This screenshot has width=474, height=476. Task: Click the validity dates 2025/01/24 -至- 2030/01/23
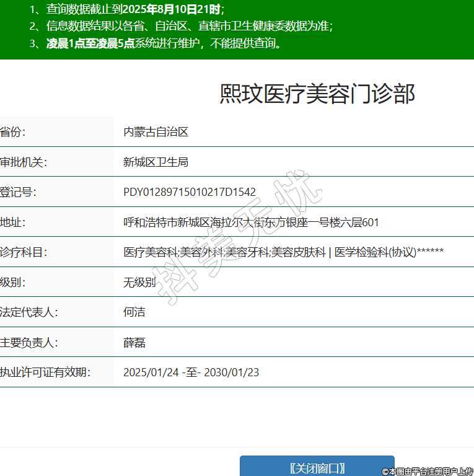(x=191, y=372)
